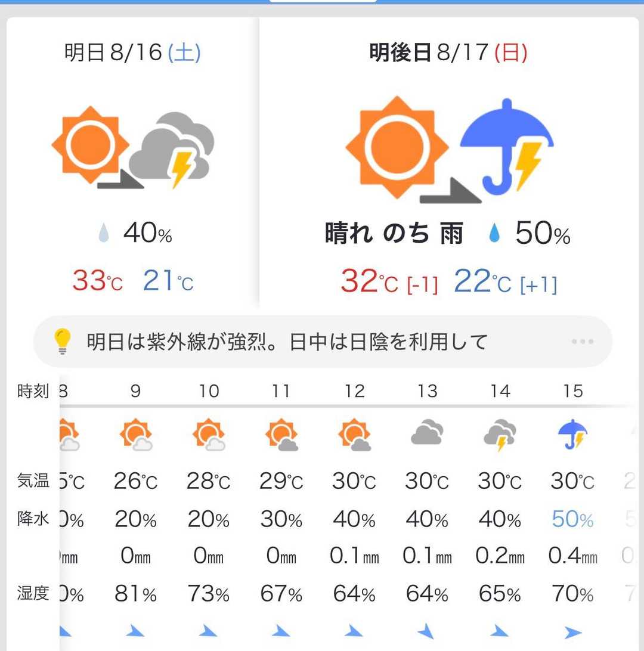Screen dimensions: 644x651
Task: Click the wind direction arrow at 13:00
Action: (x=427, y=631)
